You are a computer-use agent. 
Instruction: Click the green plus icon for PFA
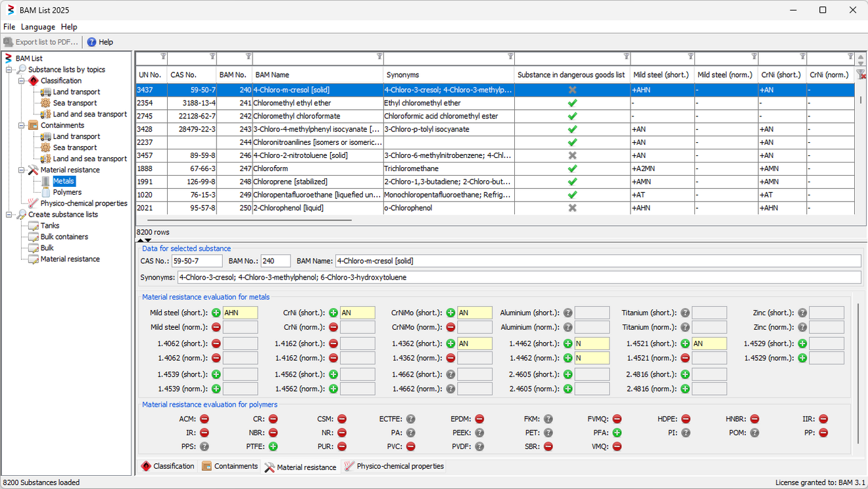[x=617, y=433]
